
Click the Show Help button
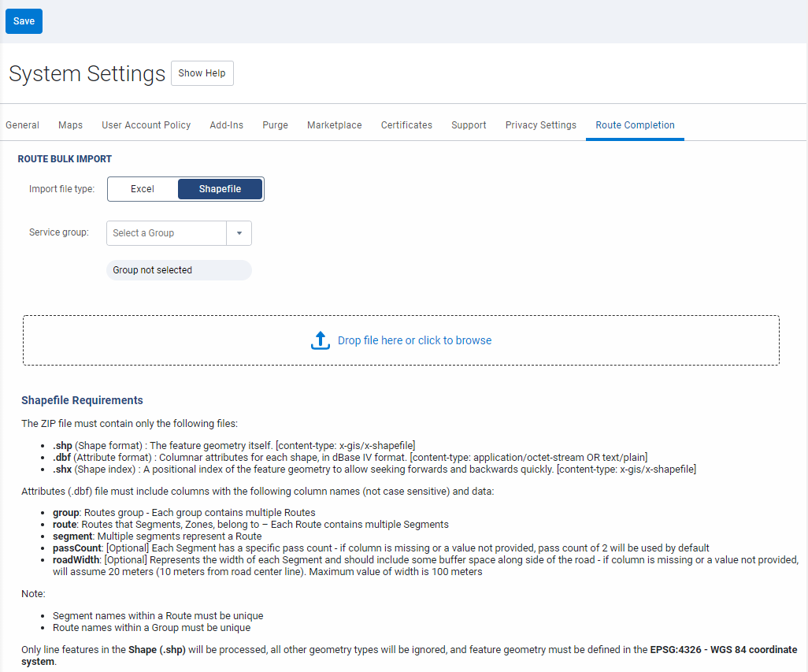click(202, 73)
